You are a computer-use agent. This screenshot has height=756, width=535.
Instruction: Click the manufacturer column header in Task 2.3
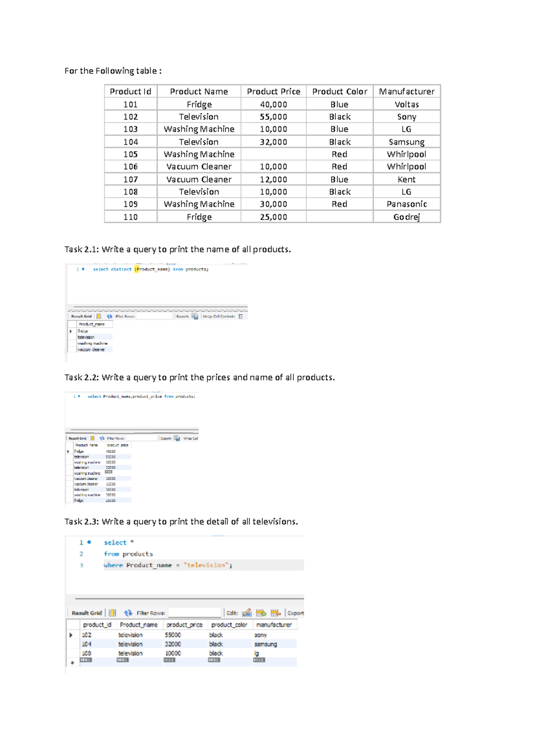[x=274, y=625]
